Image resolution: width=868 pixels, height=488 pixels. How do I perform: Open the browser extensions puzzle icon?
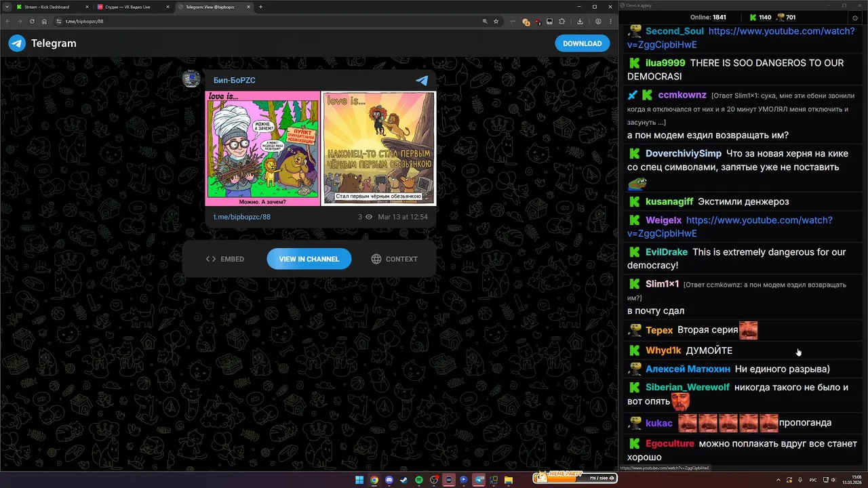[x=561, y=22]
